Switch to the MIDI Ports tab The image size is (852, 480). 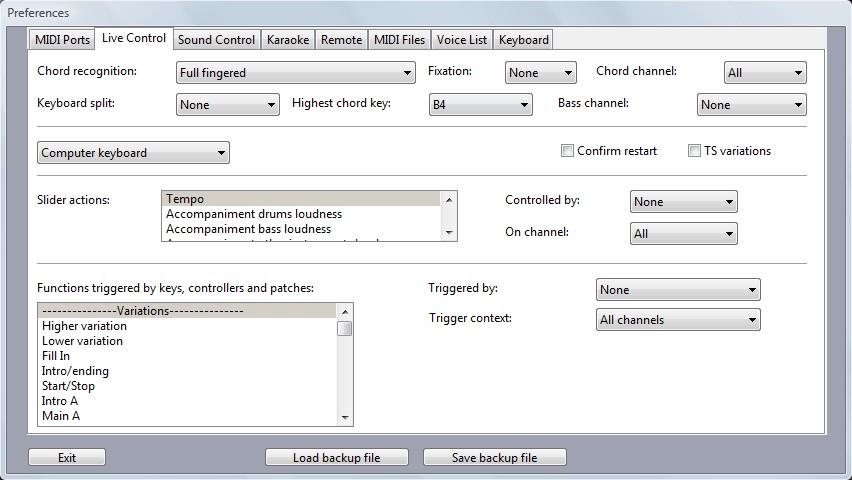(x=62, y=40)
